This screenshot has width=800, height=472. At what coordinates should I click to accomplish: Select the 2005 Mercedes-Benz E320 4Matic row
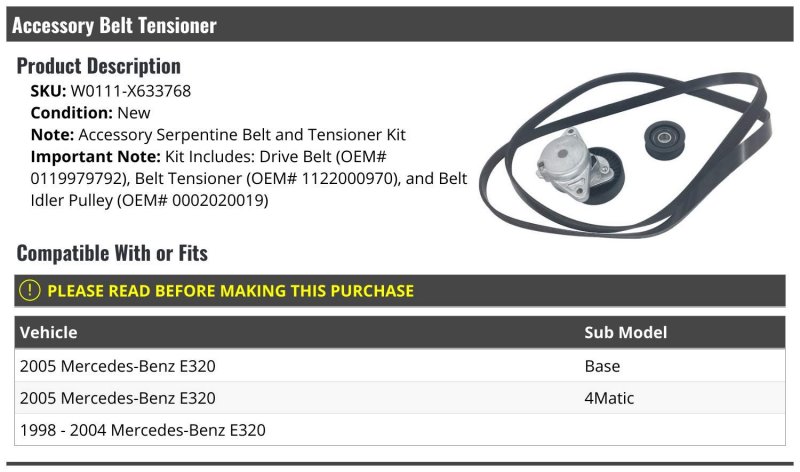400,398
